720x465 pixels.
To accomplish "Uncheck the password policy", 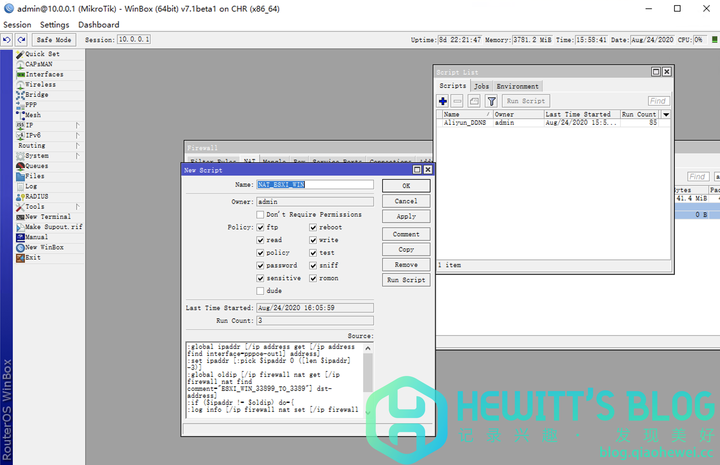I will pyautogui.click(x=260, y=265).
